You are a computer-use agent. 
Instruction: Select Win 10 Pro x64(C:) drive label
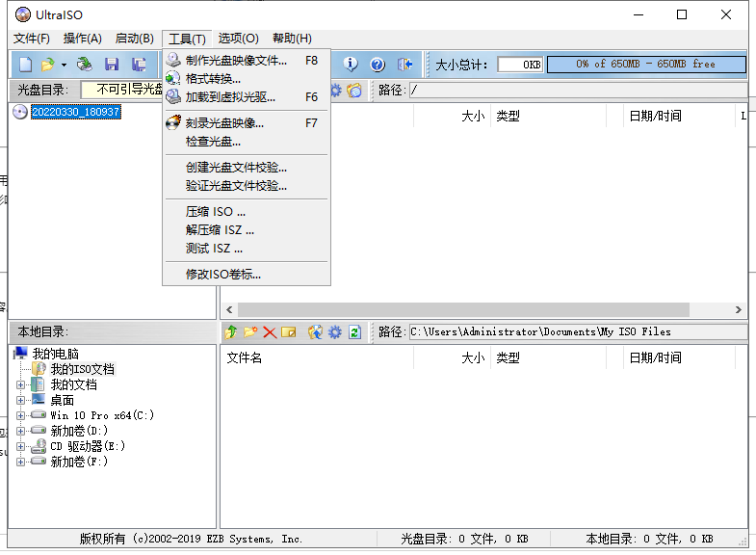(x=102, y=415)
